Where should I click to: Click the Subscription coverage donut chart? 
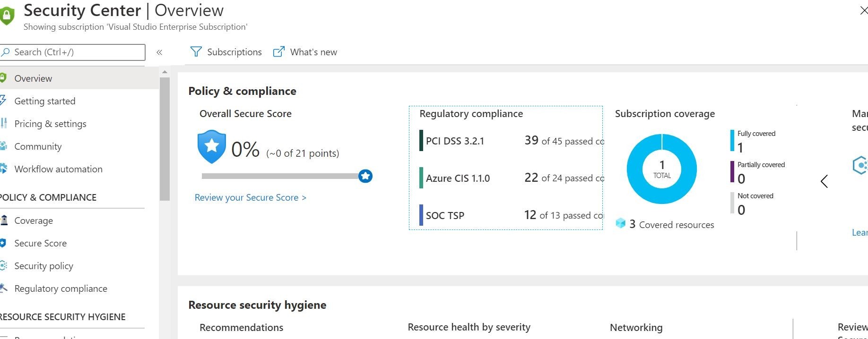pyautogui.click(x=662, y=169)
